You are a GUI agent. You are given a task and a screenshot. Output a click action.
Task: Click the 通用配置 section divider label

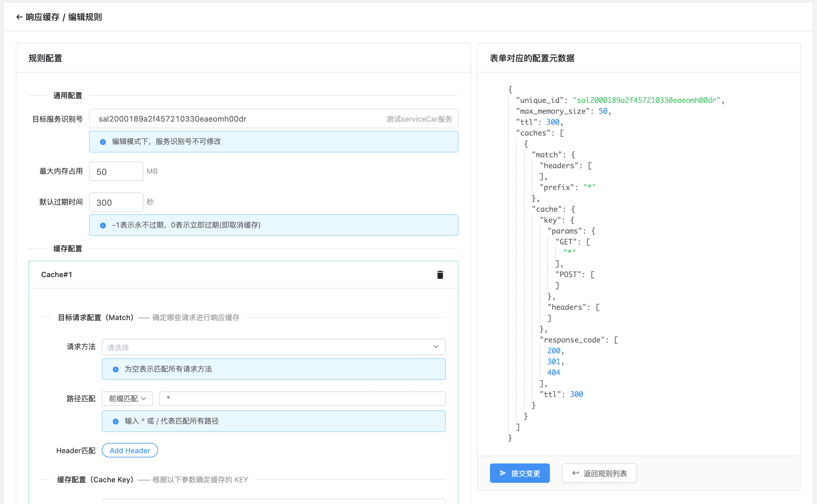[x=68, y=96]
